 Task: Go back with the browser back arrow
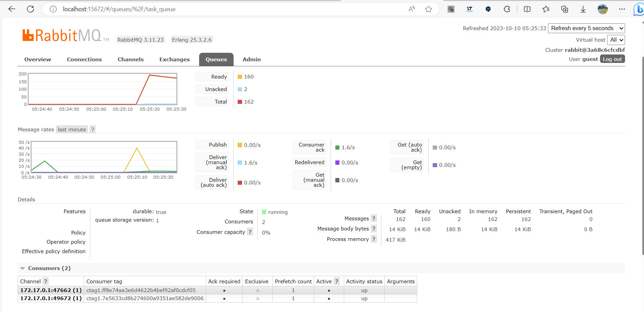12,9
